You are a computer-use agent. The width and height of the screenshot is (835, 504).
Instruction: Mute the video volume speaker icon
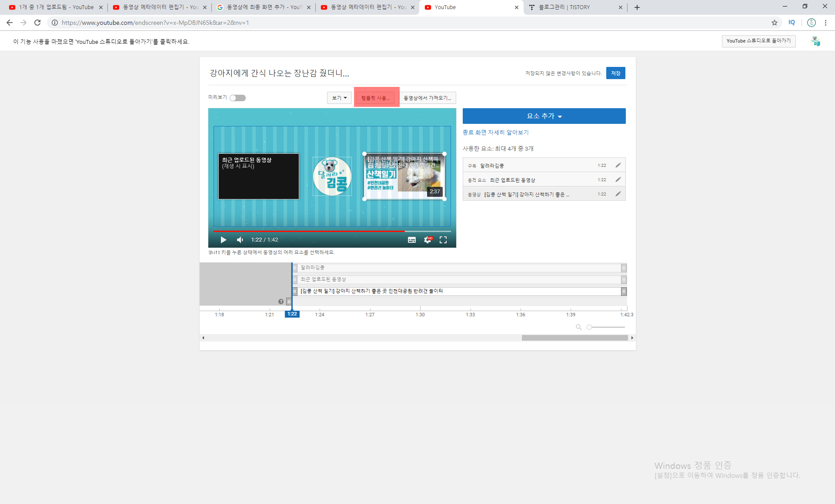pos(240,240)
